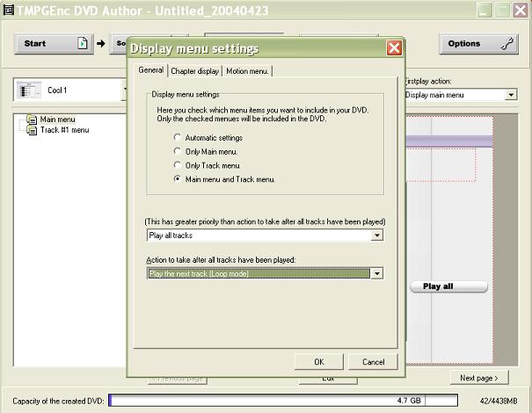The height and width of the screenshot is (413, 532).
Task: Click the Play all tracks combo box field
Action: point(265,235)
